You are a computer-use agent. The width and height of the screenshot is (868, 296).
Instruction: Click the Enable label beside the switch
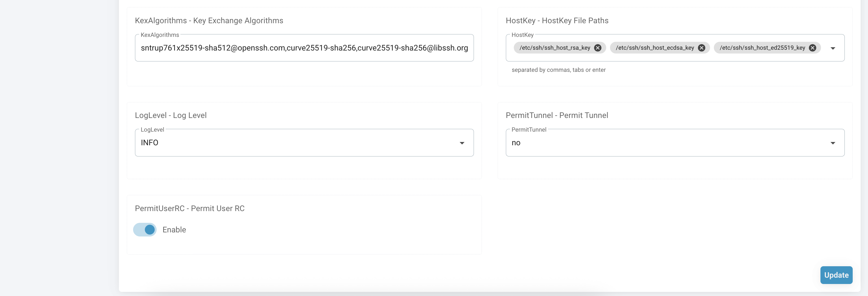(x=174, y=230)
